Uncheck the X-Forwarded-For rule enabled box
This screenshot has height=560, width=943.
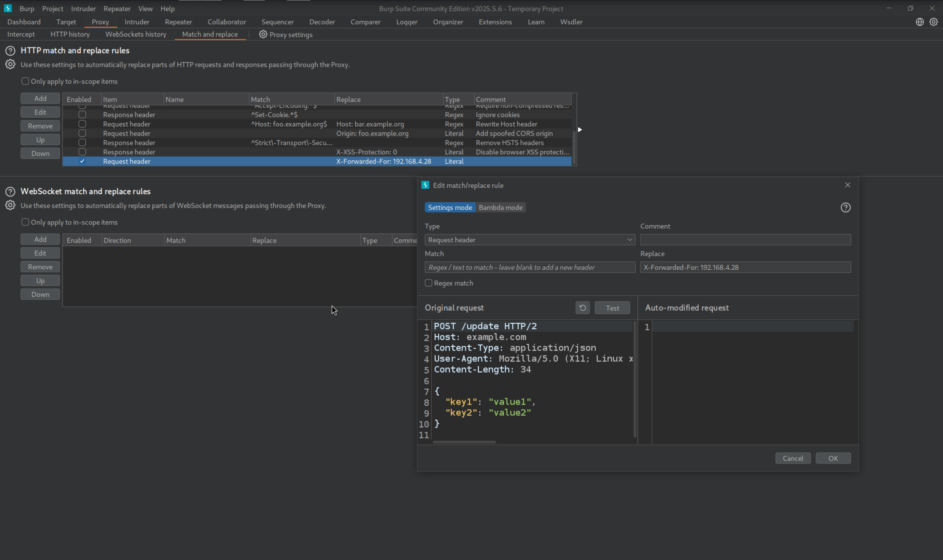click(82, 161)
